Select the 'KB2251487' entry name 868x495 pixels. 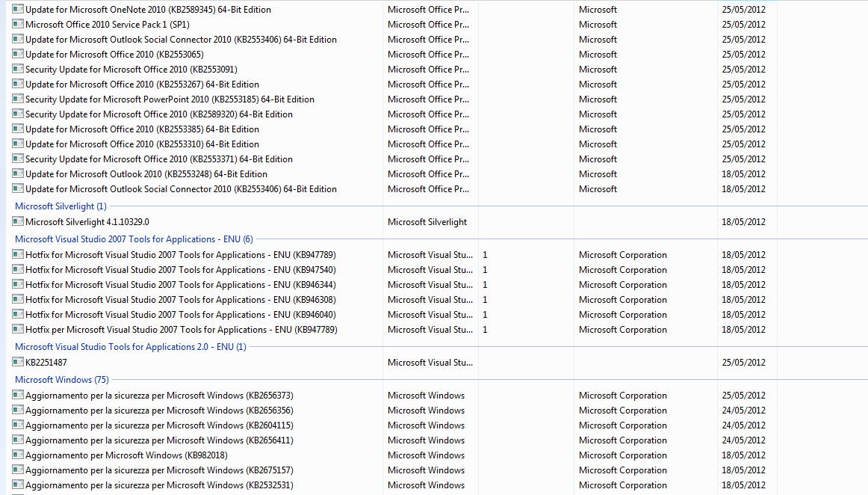46,363
